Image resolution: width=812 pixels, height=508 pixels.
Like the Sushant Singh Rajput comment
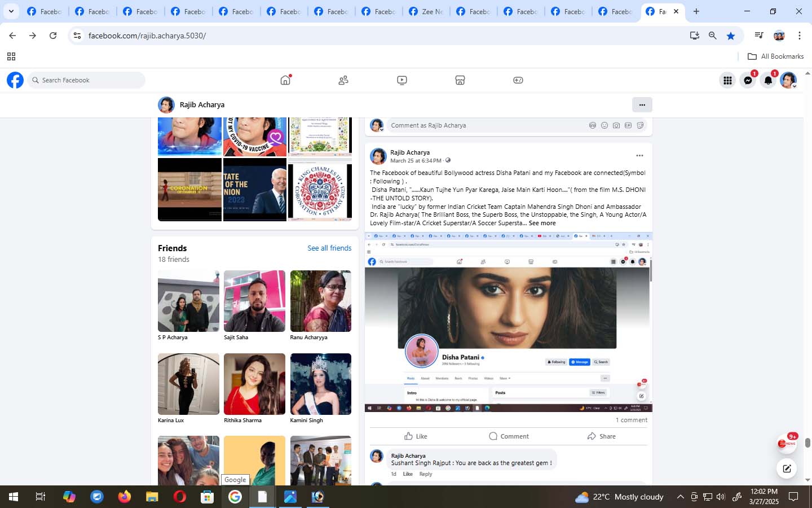[x=408, y=474]
